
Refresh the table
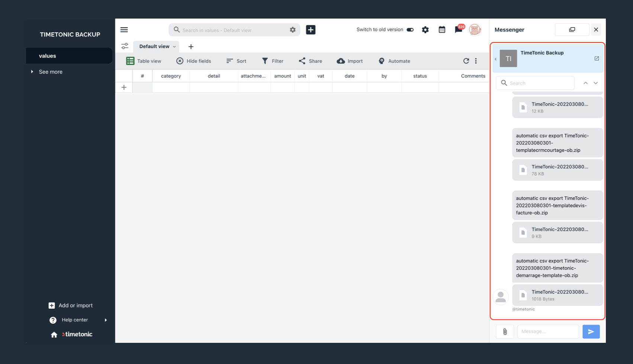point(466,61)
